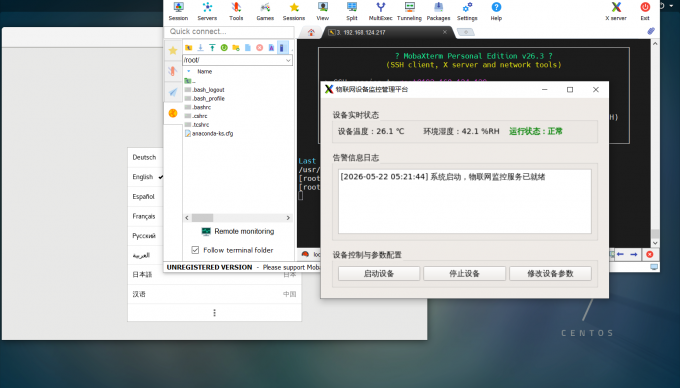
Task: Click the paperclip icon right of tabs
Action: point(651,31)
